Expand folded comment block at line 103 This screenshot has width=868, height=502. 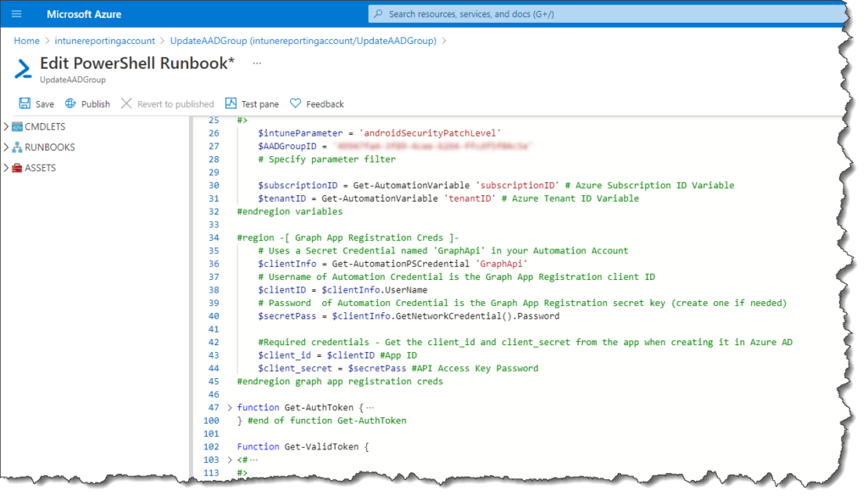[x=230, y=460]
